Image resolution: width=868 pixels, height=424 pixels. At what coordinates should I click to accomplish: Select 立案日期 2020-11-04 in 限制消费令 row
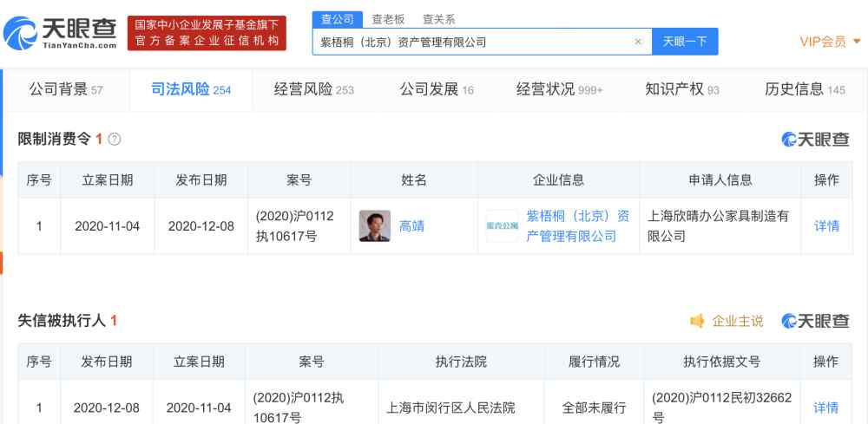pyautogui.click(x=108, y=226)
